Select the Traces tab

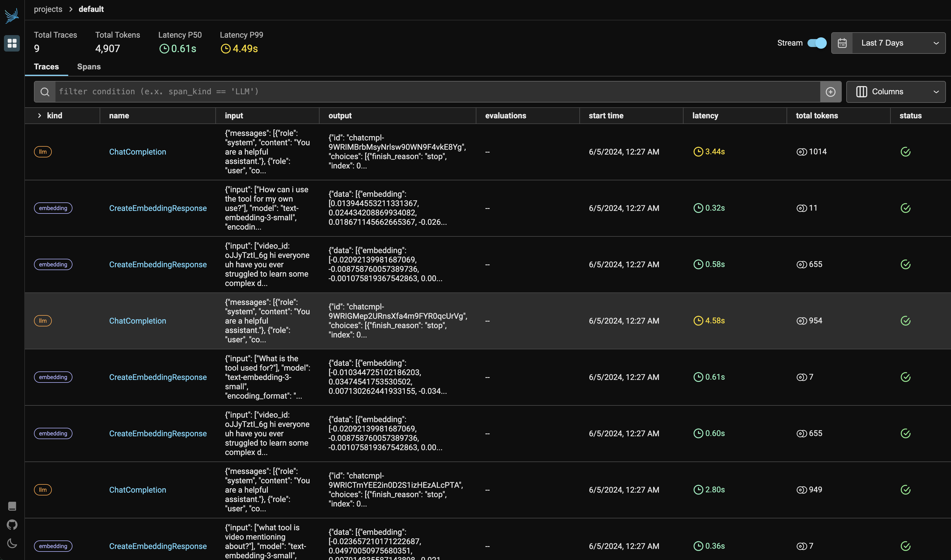click(x=46, y=67)
